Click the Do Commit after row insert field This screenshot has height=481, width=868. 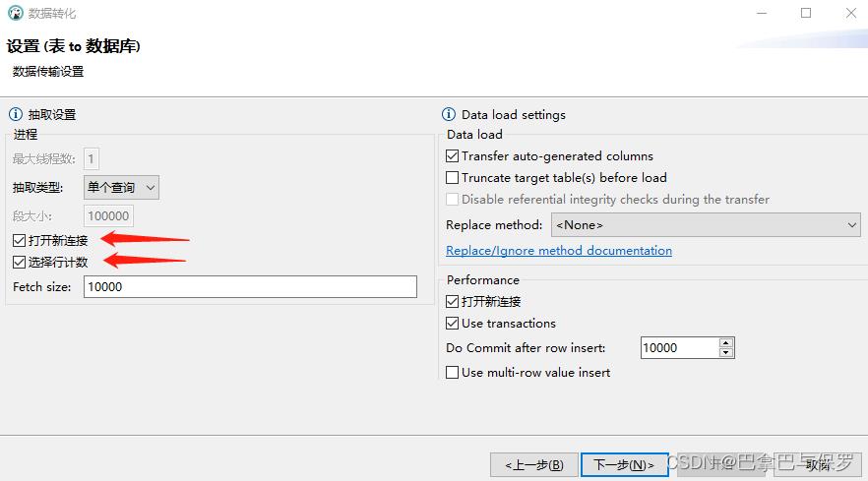pos(680,348)
